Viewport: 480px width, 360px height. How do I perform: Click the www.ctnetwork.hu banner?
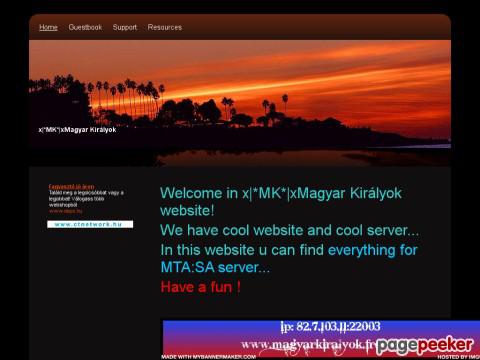tap(90, 224)
